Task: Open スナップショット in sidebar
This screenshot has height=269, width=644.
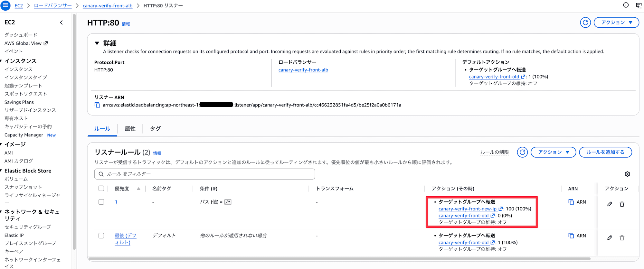Action: (x=23, y=187)
